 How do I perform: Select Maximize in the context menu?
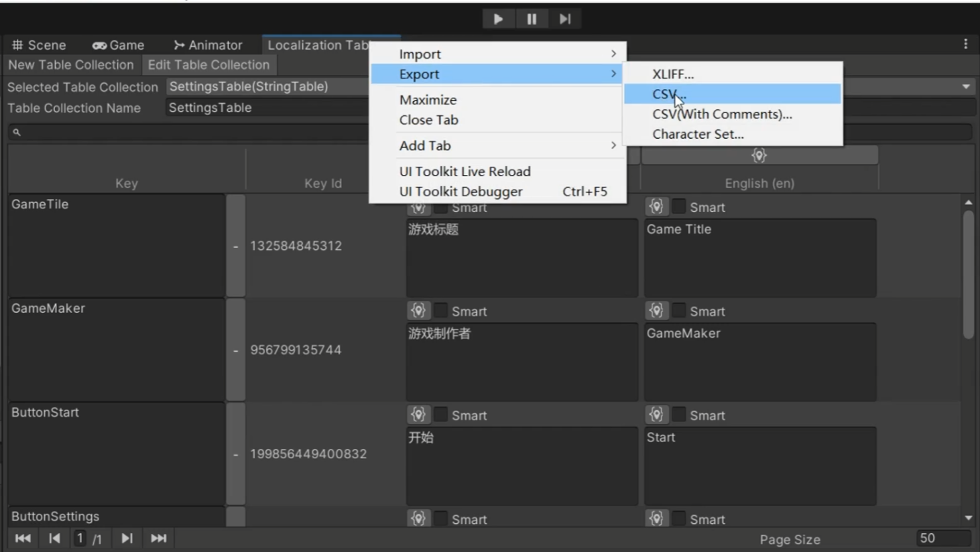pyautogui.click(x=498, y=100)
